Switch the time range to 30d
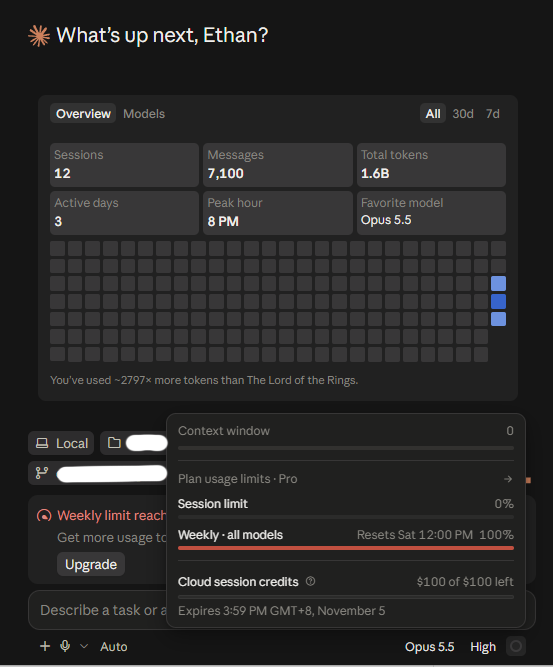This screenshot has height=667, width=553. [463, 114]
